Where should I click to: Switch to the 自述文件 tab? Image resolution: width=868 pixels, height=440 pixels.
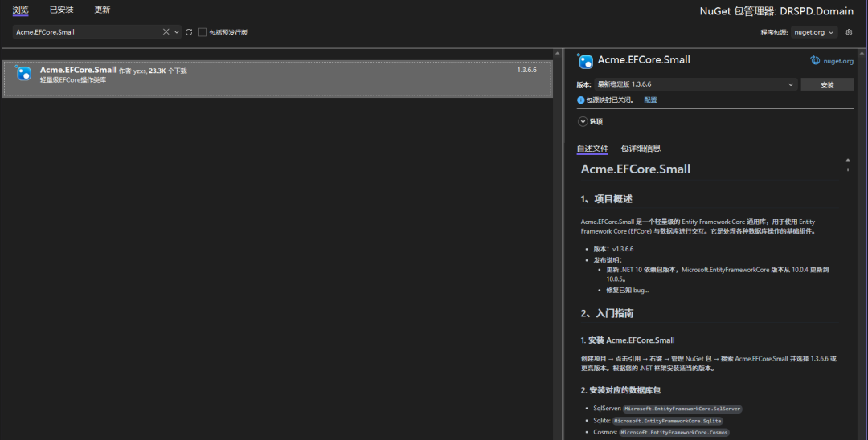592,149
